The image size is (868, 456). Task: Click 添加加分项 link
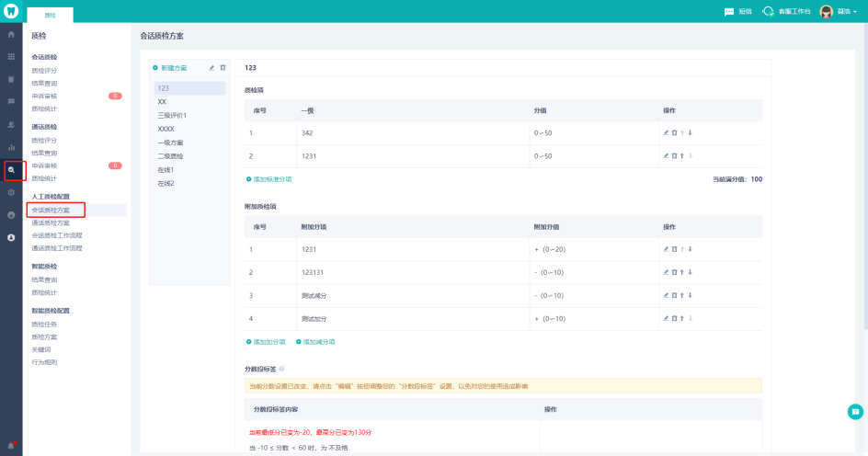(x=266, y=342)
